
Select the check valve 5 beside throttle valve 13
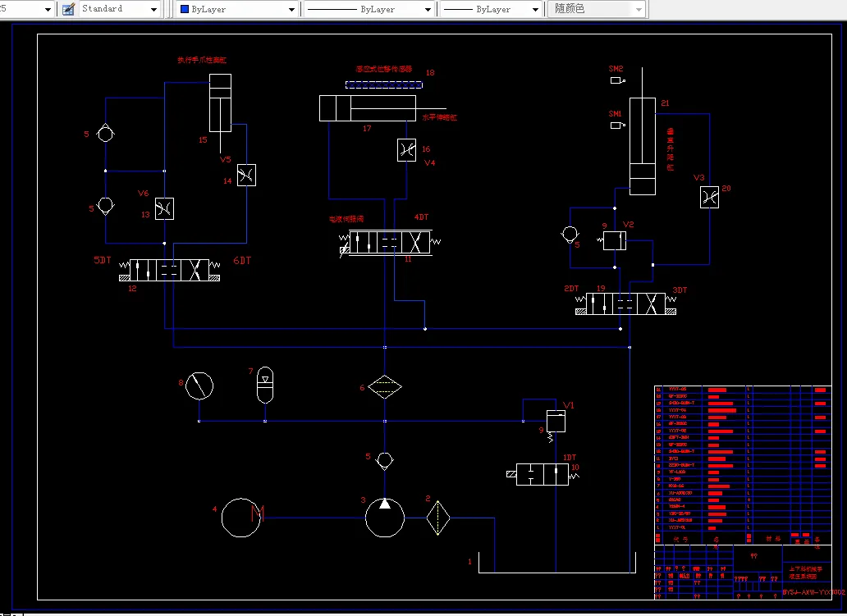click(x=105, y=205)
